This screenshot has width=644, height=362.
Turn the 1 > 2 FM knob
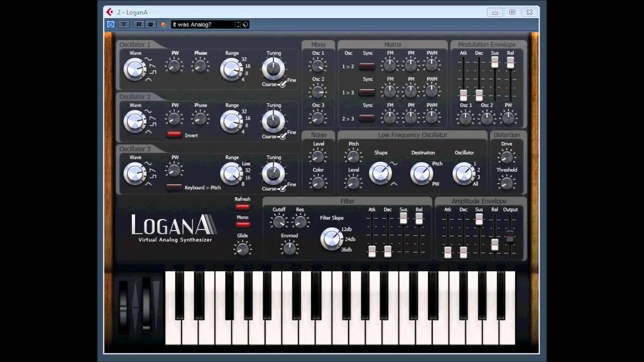pyautogui.click(x=390, y=64)
